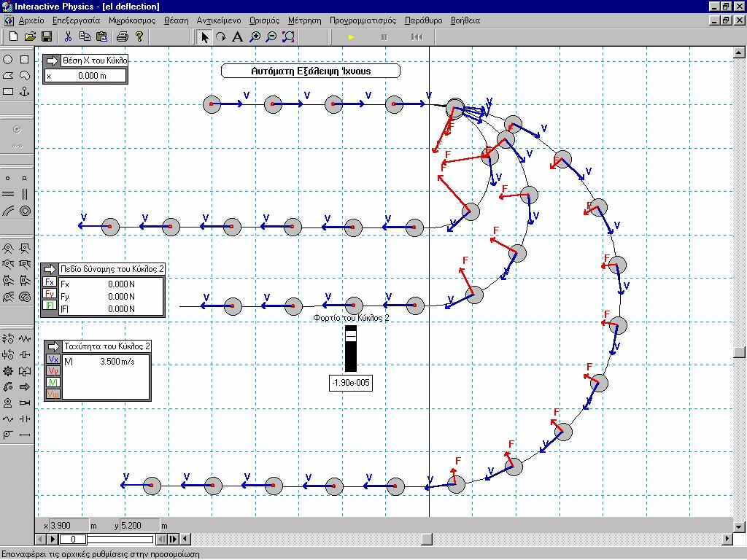This screenshot has width=747, height=560.
Task: Open the Επεξεργασία menu
Action: click(x=76, y=20)
